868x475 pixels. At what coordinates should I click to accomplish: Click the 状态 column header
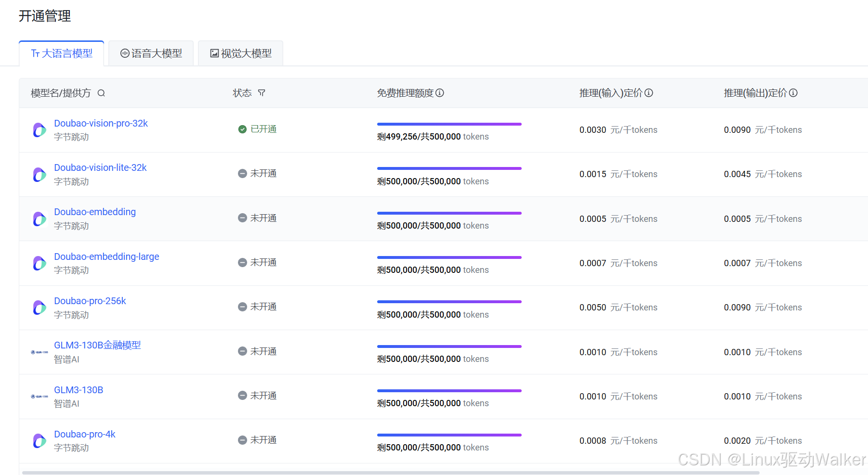(242, 93)
